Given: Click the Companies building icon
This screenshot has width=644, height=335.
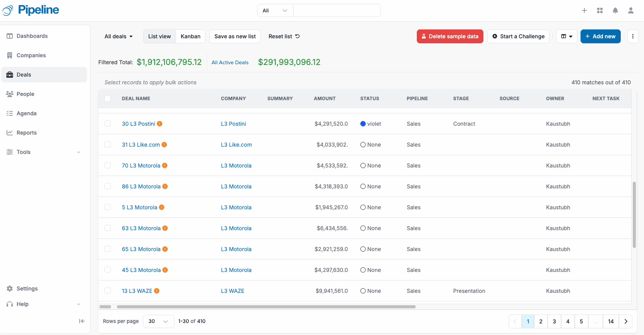Looking at the screenshot, I should coord(10,55).
